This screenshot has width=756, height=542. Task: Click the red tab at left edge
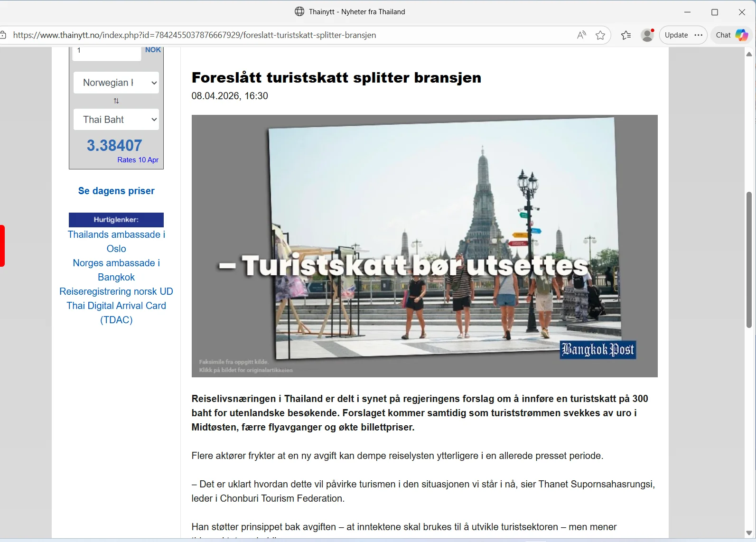tap(2, 246)
